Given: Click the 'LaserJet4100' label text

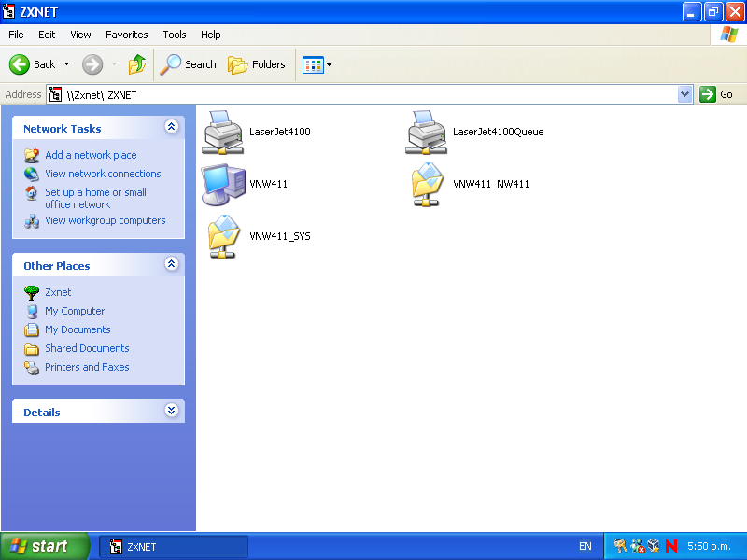Looking at the screenshot, I should [x=280, y=132].
